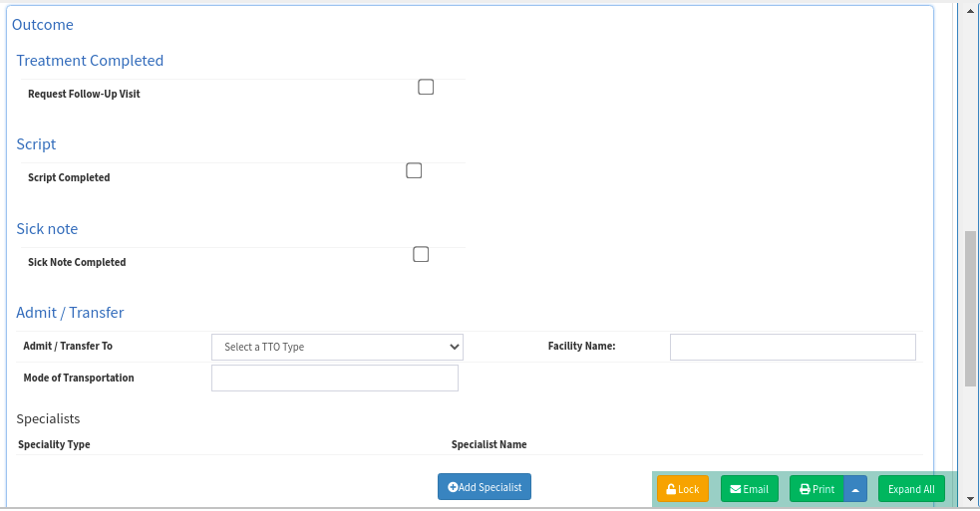Open the Print options caret dropdown
Viewport: 980px width, 511px height.
[855, 489]
